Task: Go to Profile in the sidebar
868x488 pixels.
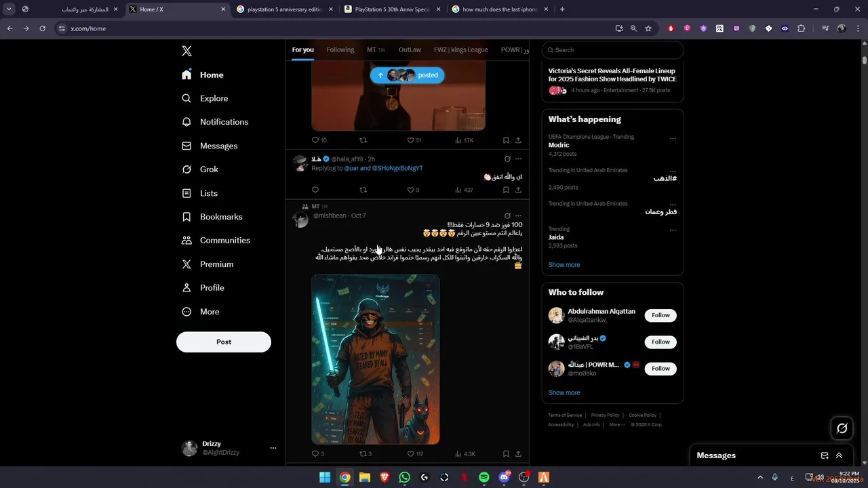Action: point(203,287)
